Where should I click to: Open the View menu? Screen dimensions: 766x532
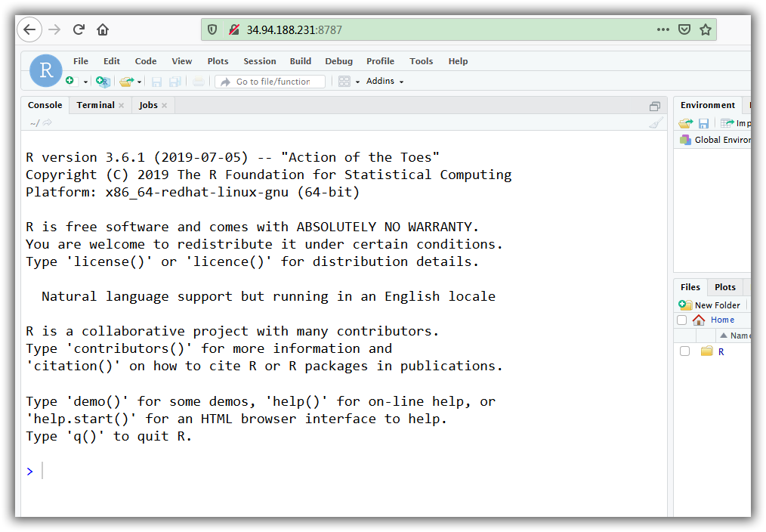coord(182,61)
